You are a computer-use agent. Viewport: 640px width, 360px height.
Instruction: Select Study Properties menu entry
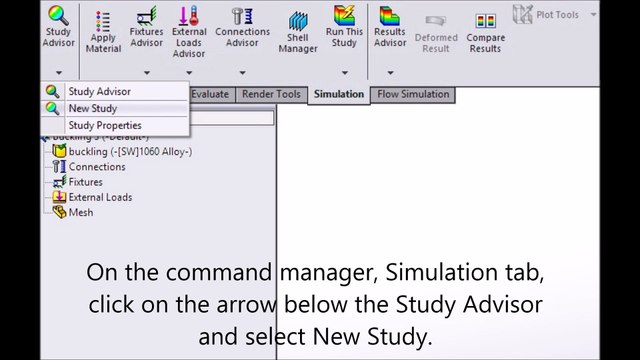pyautogui.click(x=115, y=125)
